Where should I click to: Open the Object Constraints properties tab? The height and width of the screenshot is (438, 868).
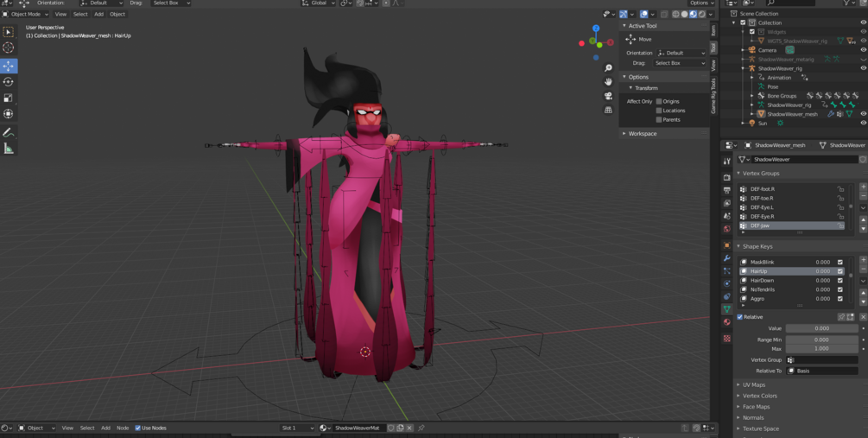pos(727,296)
